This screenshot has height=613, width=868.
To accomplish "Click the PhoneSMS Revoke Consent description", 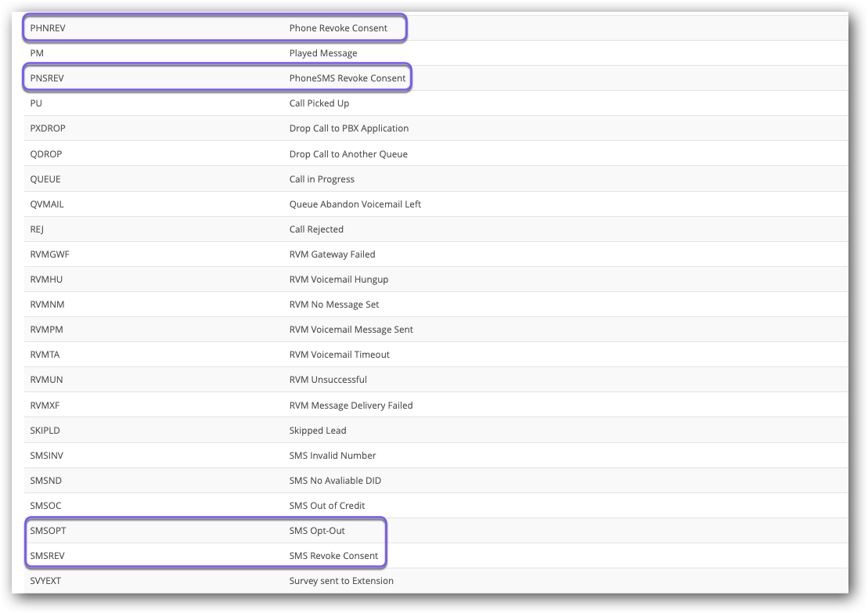I will coord(348,78).
